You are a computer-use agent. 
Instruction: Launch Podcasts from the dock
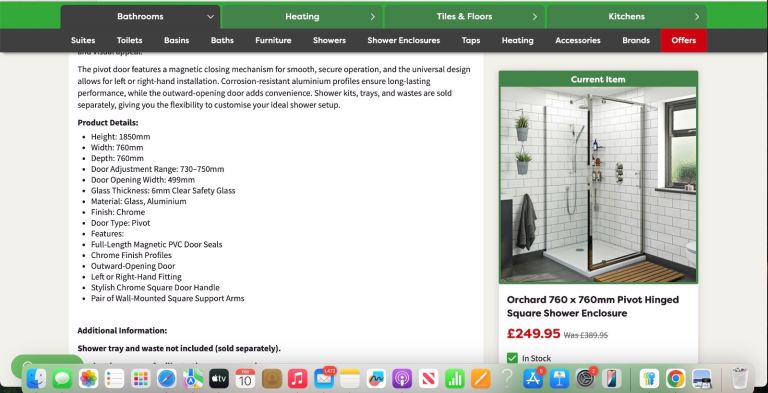coord(402,378)
